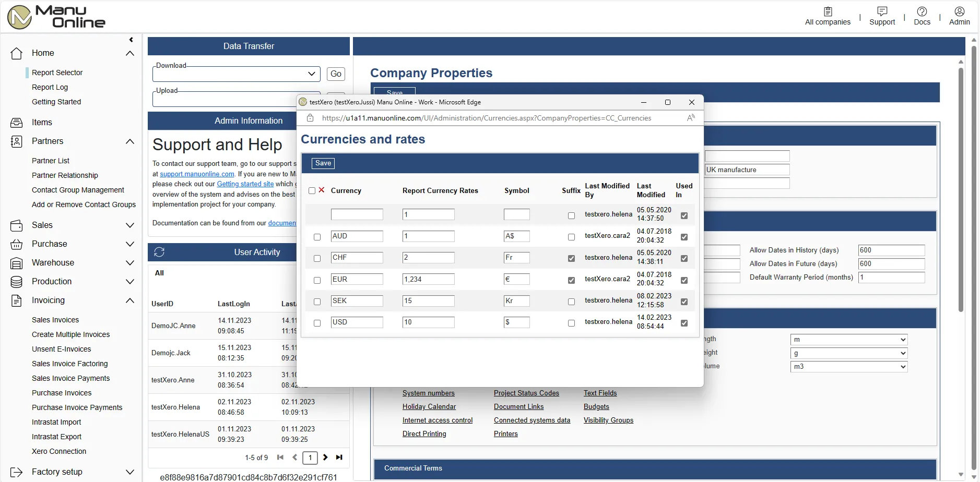Screen dimensions: 980x482
Task: Collapse the Invoicing menu section
Action: [x=129, y=300]
